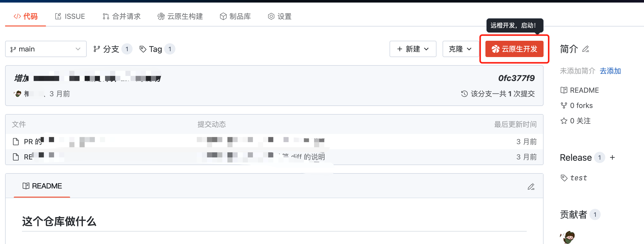This screenshot has width=644, height=244.
Task: Click the 分支 count badge 1
Action: click(127, 49)
